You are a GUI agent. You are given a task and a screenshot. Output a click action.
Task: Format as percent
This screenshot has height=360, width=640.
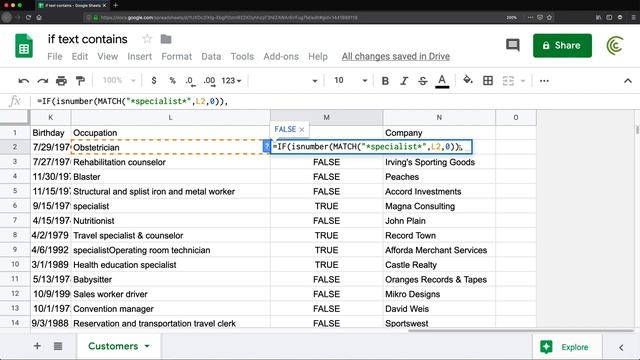pos(172,80)
